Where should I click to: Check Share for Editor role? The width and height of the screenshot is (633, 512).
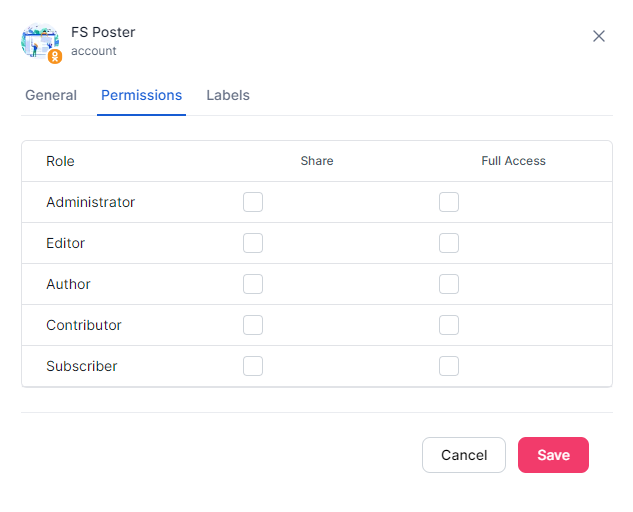[x=253, y=243]
